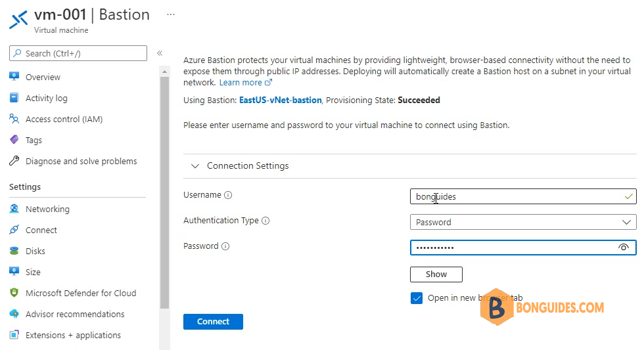Click the Activity log icon

pyautogui.click(x=14, y=98)
